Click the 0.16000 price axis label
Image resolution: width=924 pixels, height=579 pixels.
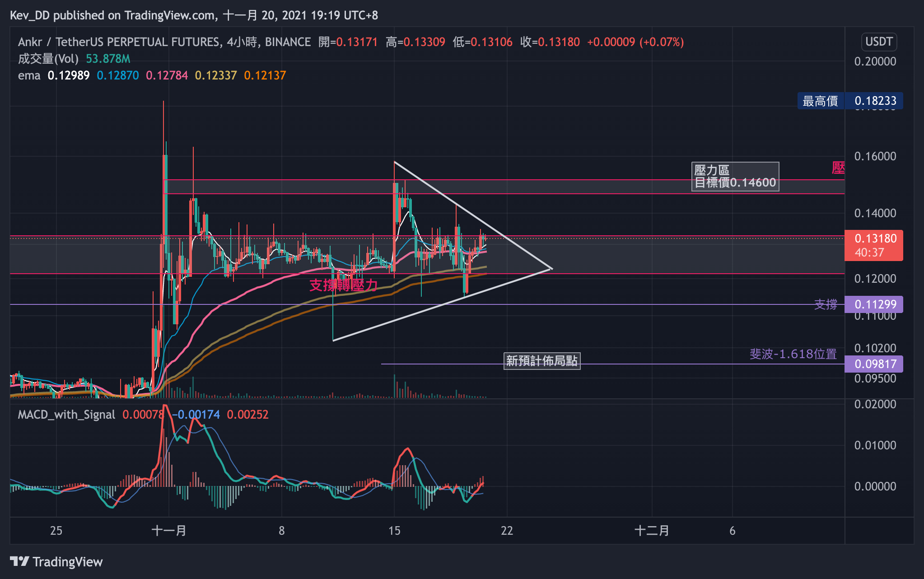[875, 156]
